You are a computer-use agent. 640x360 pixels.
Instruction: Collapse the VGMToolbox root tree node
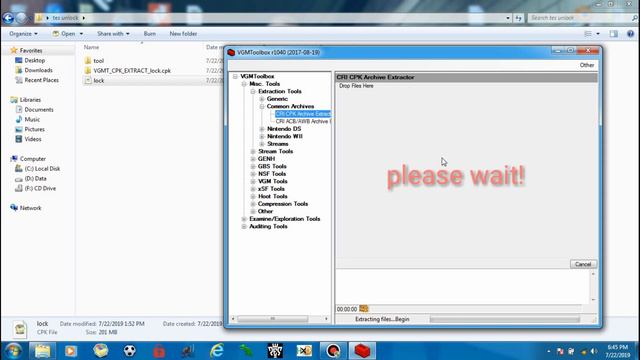click(236, 76)
